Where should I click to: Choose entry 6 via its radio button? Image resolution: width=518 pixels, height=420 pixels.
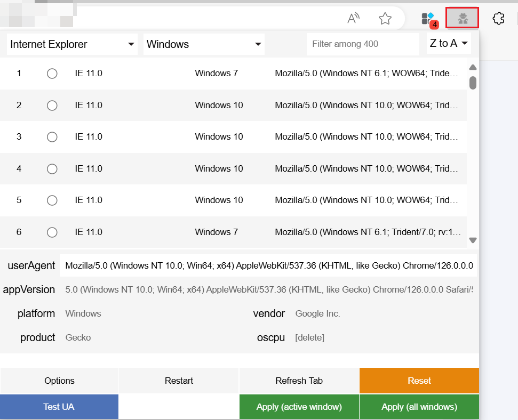click(52, 232)
